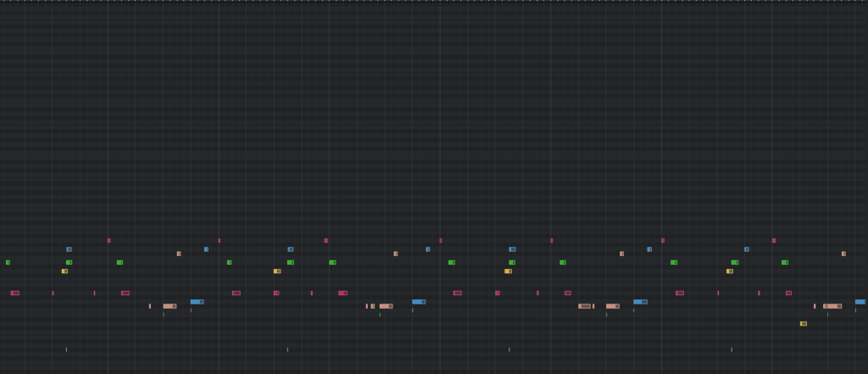
Task: Select the leftmost long salmon note
Action: point(170,306)
